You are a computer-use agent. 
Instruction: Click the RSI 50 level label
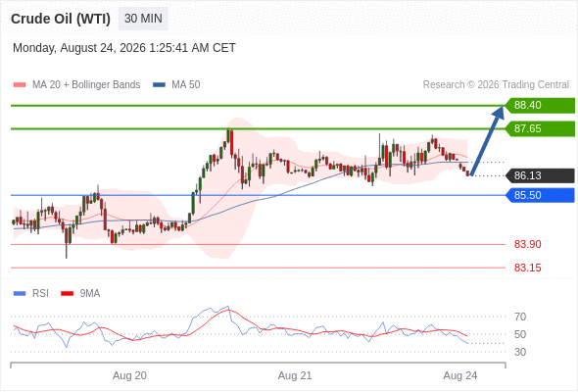click(520, 334)
